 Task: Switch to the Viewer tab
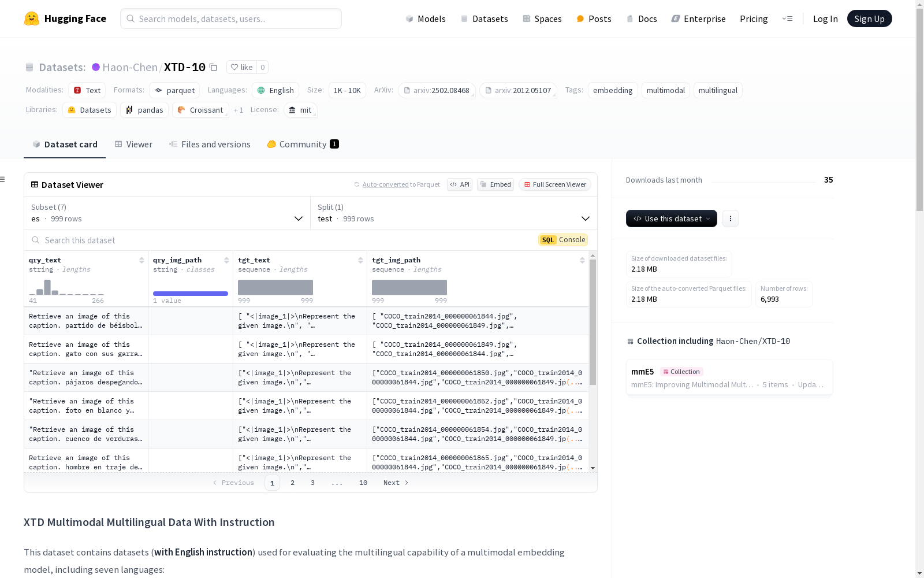tap(133, 144)
